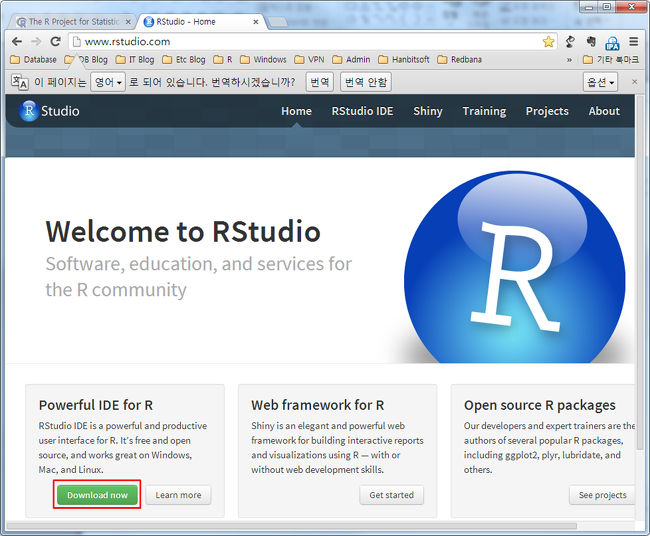Click the browser forward arrow

coord(36,41)
